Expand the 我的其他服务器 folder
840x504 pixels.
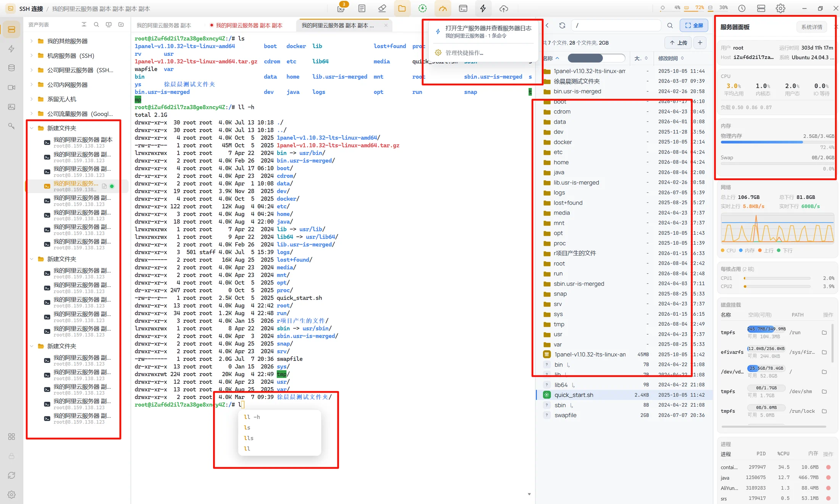pyautogui.click(x=32, y=41)
